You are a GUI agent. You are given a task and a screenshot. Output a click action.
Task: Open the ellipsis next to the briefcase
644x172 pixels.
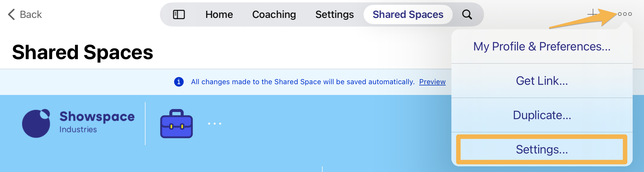tap(214, 123)
